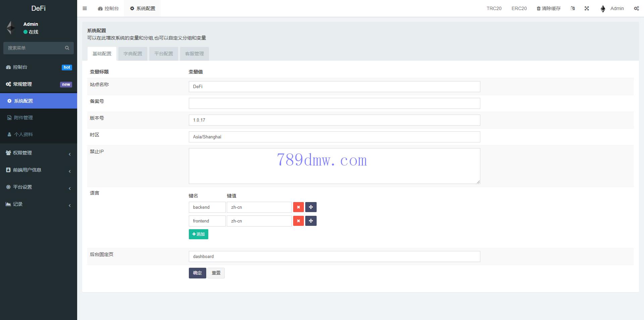
Task: Delete the backend language row
Action: tap(298, 207)
